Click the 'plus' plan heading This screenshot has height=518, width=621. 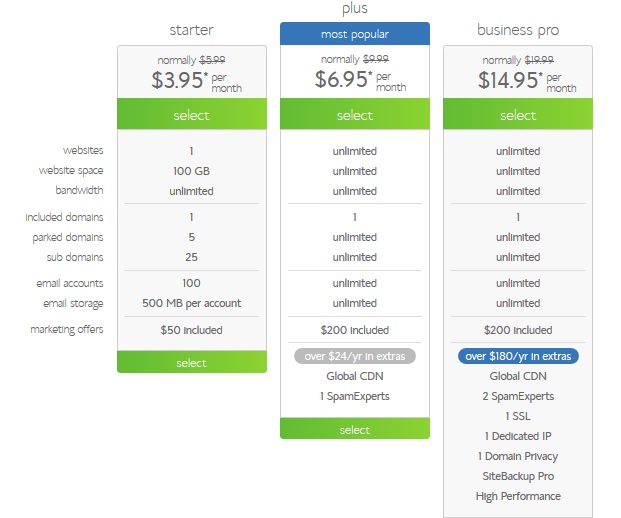(x=354, y=8)
